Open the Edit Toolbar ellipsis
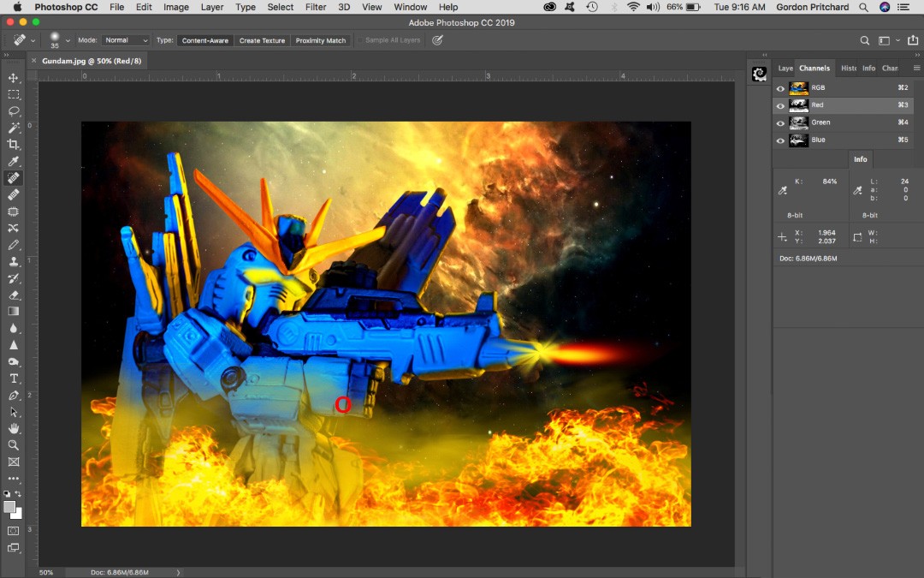 pos(14,479)
